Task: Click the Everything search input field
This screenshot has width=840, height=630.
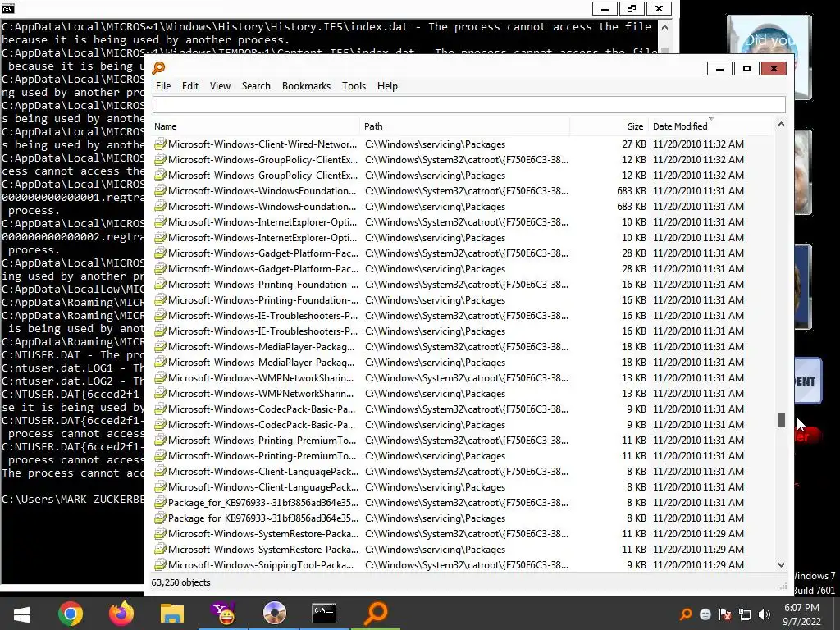Action: pyautogui.click(x=468, y=104)
